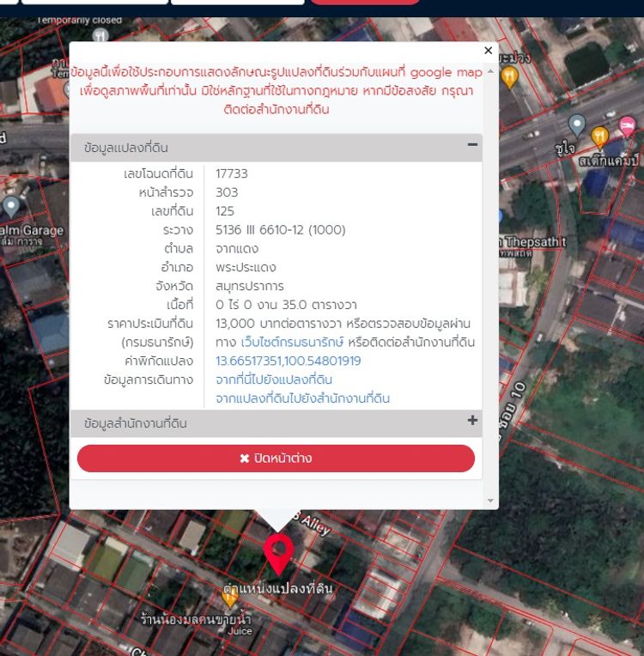
Task: Click the pink lodging marker on the map
Action: pyautogui.click(x=628, y=126)
